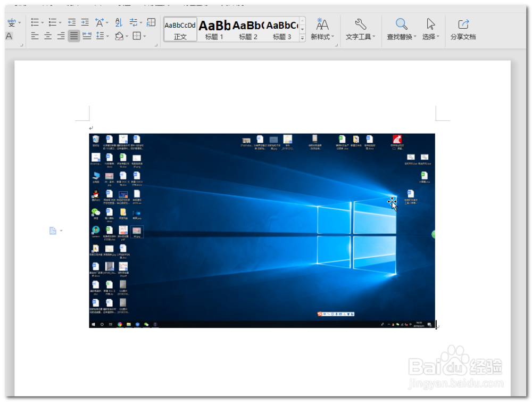
Task: Increase paragraph indent
Action: pyautogui.click(x=85, y=22)
